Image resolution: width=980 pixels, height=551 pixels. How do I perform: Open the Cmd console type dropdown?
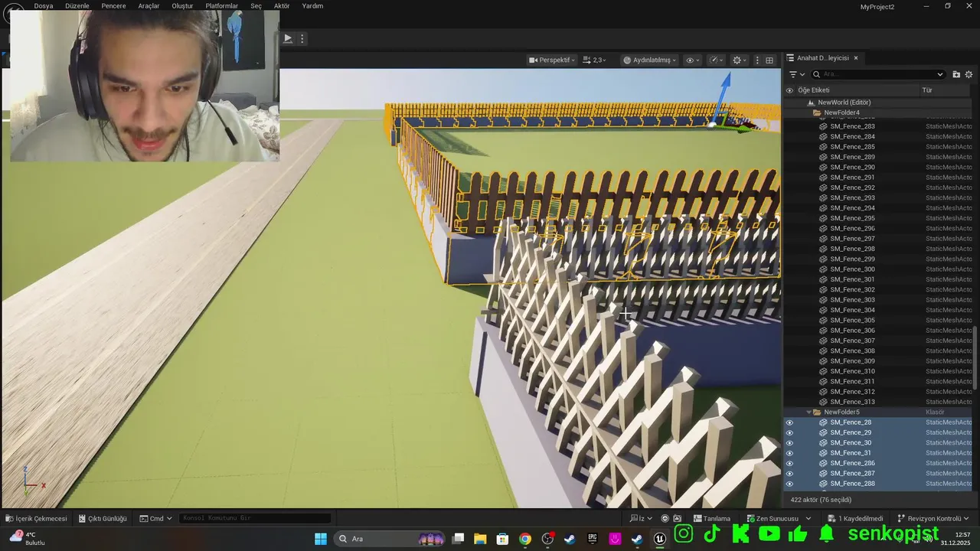tap(155, 518)
